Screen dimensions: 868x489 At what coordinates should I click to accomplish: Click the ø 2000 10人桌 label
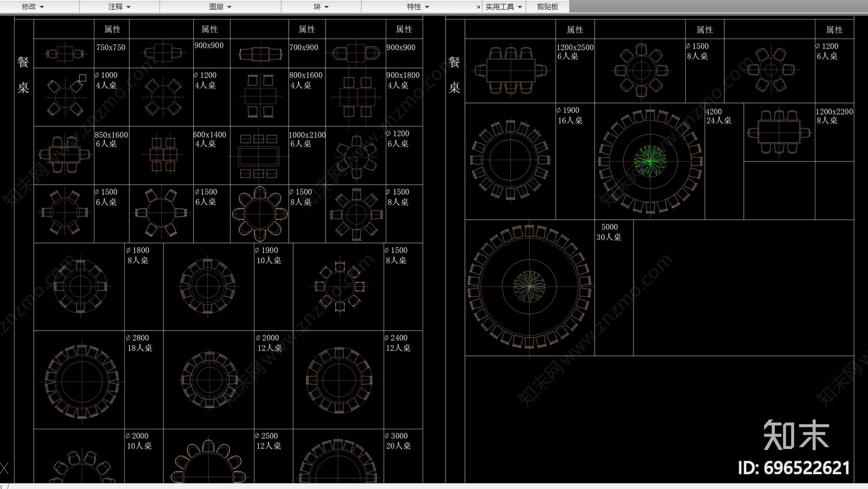[x=139, y=441]
